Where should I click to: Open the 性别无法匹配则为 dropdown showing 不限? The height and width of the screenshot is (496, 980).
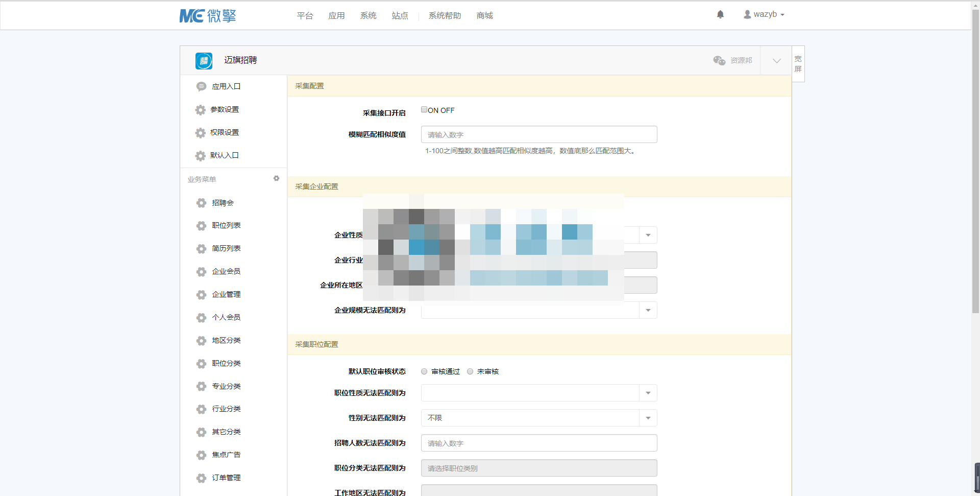539,418
